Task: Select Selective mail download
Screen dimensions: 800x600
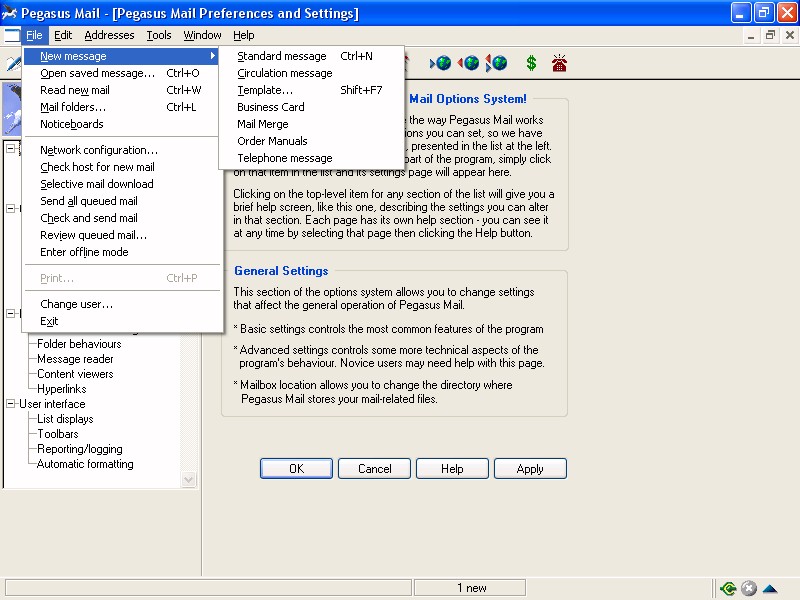Action: (x=122, y=184)
